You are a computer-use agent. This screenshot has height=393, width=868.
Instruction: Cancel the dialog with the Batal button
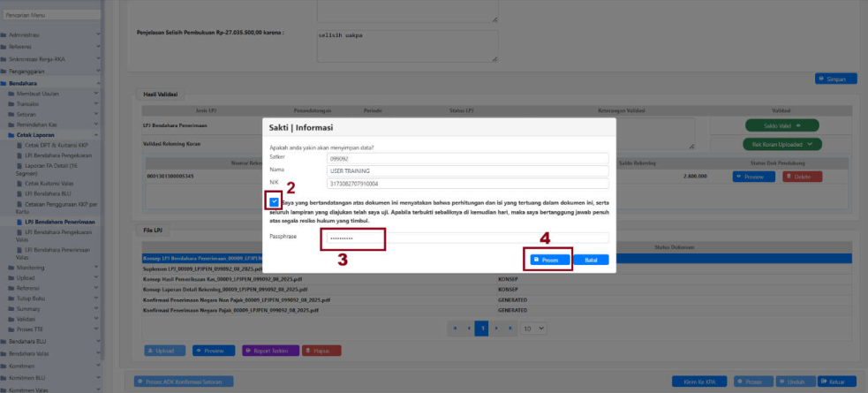pos(591,260)
